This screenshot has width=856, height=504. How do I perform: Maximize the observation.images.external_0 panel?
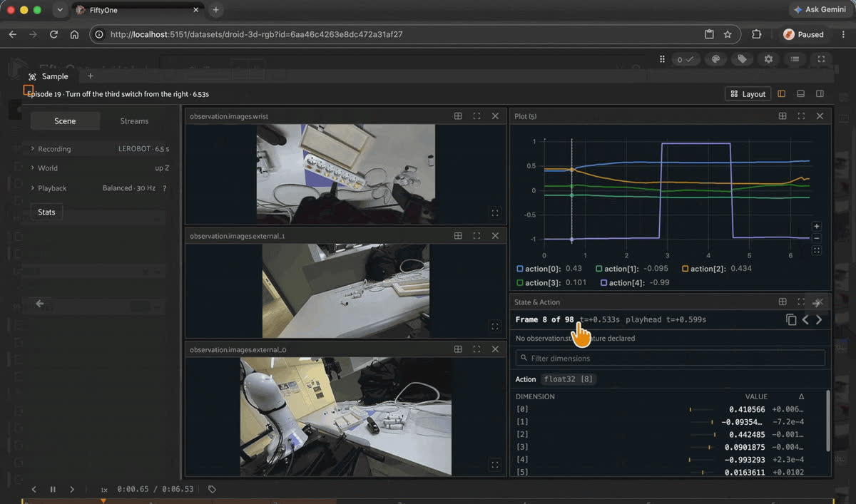pyautogui.click(x=477, y=349)
